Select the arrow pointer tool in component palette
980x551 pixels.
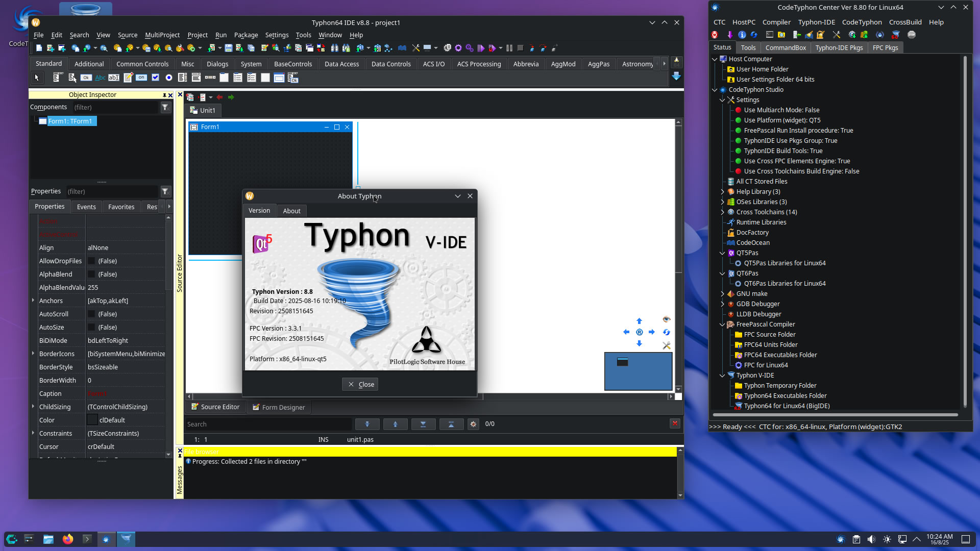pos(37,78)
